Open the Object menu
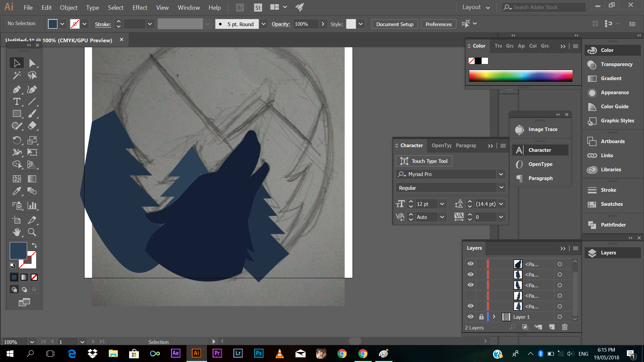 coord(68,7)
